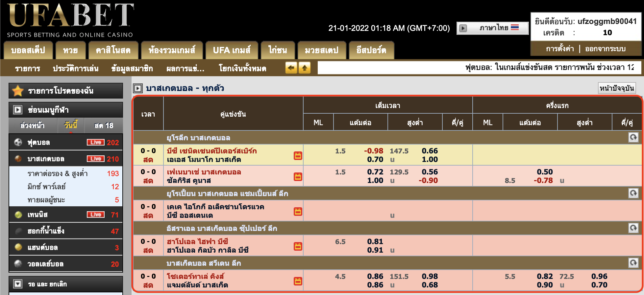The height and width of the screenshot is (295, 644).
Task: Click the star icon in My Favorites
Action: click(18, 91)
